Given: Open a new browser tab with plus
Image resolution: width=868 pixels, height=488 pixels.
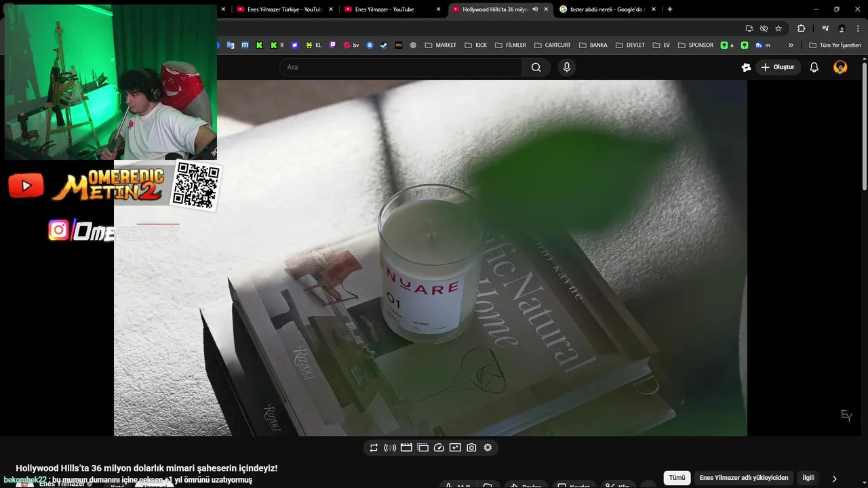Looking at the screenshot, I should [670, 9].
